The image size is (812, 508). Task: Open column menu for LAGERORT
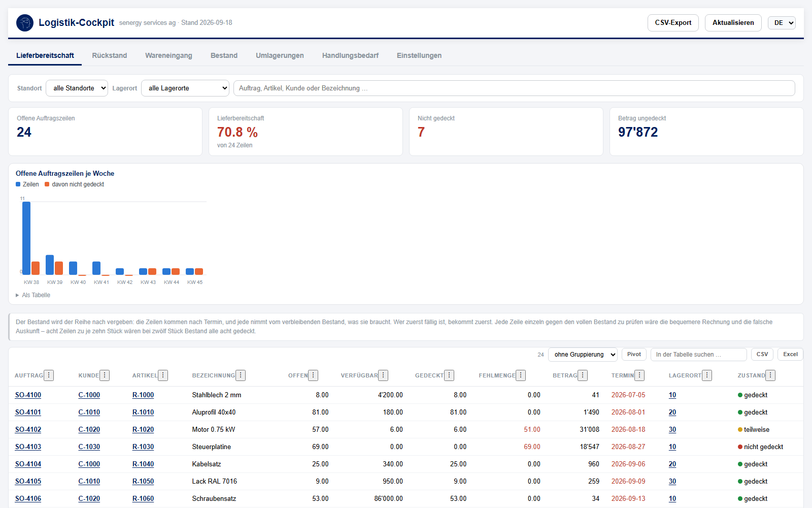[707, 375]
